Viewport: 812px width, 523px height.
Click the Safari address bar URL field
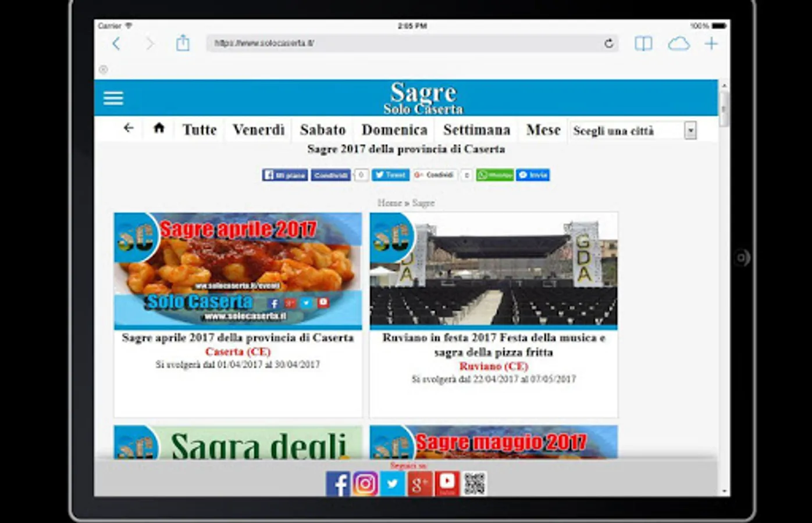[x=412, y=43]
